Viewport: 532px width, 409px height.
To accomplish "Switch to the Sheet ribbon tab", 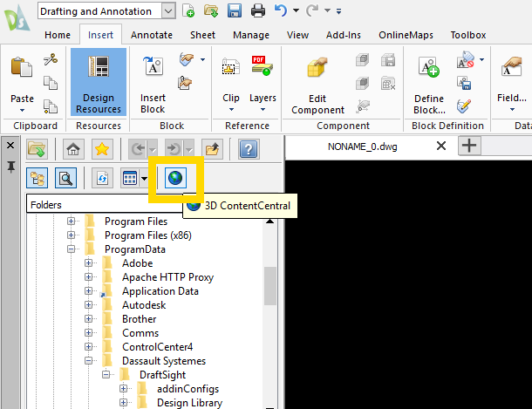I will click(202, 35).
